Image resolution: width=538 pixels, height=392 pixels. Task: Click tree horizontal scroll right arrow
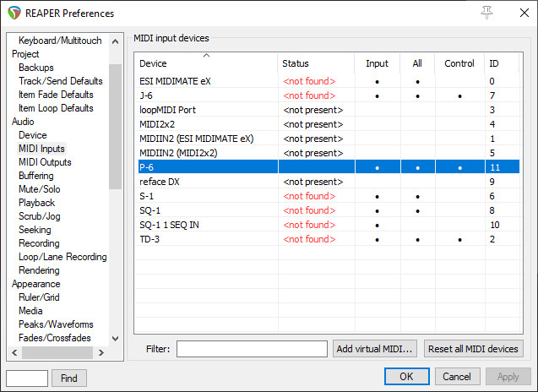(x=101, y=352)
